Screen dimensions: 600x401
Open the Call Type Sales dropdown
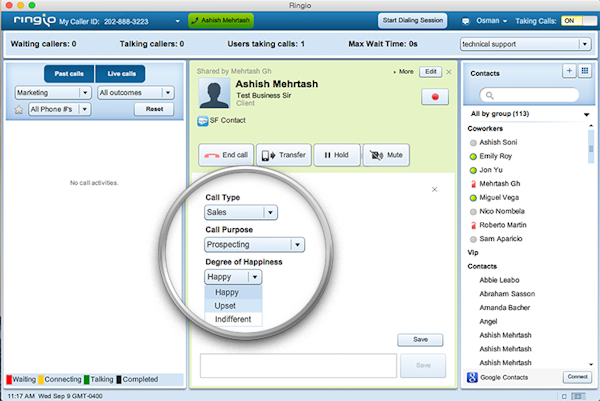pyautogui.click(x=241, y=212)
